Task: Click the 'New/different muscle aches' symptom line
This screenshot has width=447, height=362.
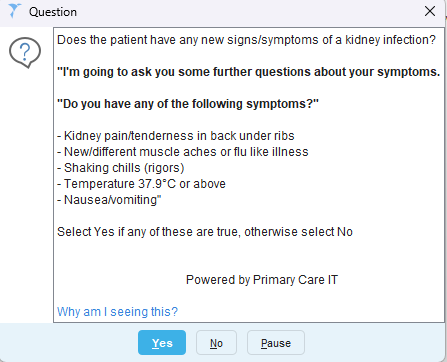Action: point(183,152)
